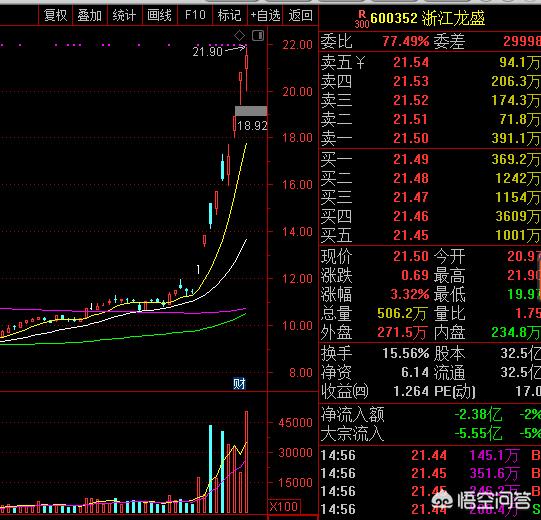541x520 pixels.
Task: Toggle the side panel layout icon
Action: 258,36
